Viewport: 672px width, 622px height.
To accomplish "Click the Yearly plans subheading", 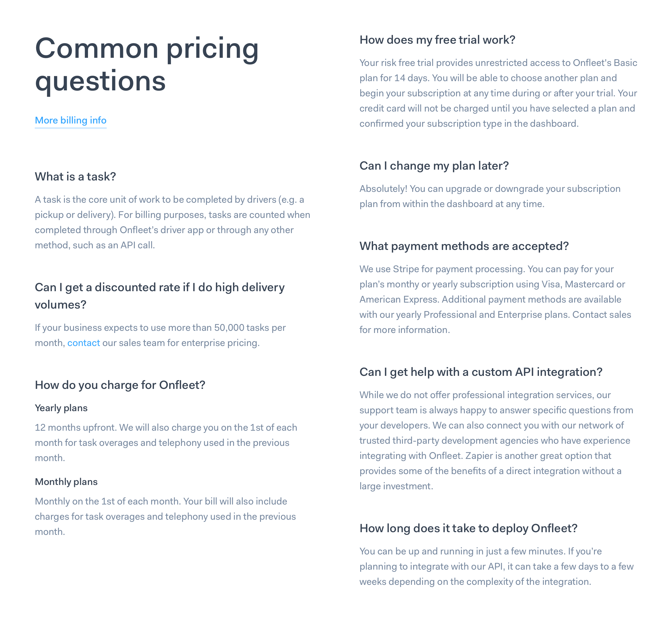I will [61, 408].
